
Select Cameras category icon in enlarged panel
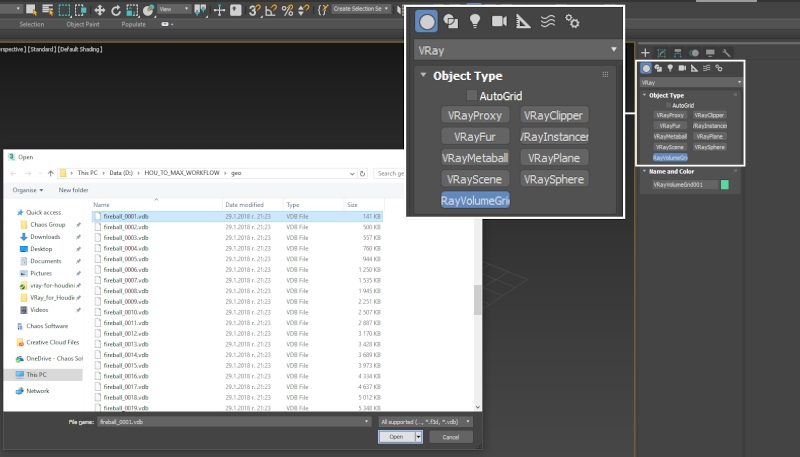pos(499,20)
